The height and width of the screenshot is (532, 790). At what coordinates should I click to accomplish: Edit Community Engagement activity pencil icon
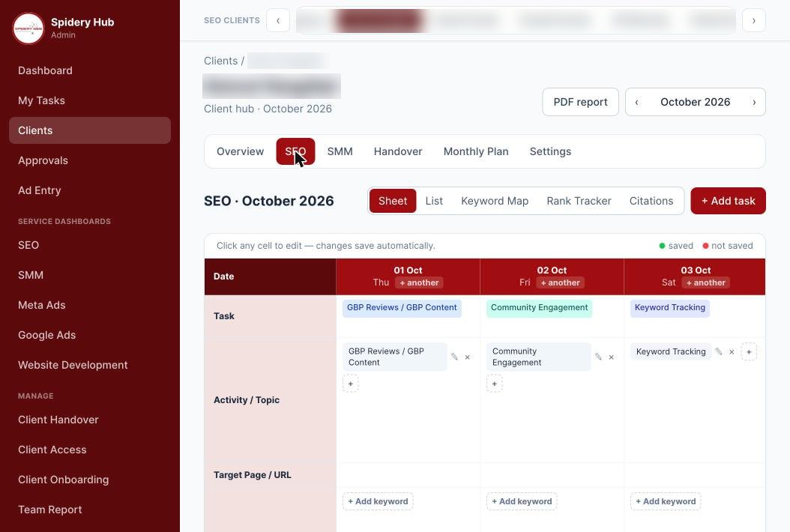(x=598, y=357)
